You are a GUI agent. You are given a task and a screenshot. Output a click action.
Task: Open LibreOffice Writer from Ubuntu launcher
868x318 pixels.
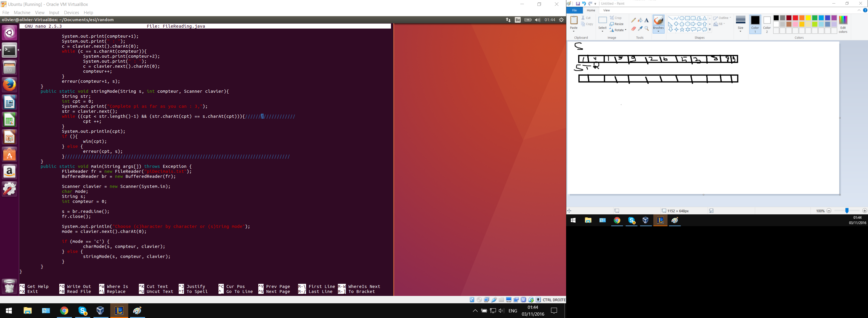[9, 102]
